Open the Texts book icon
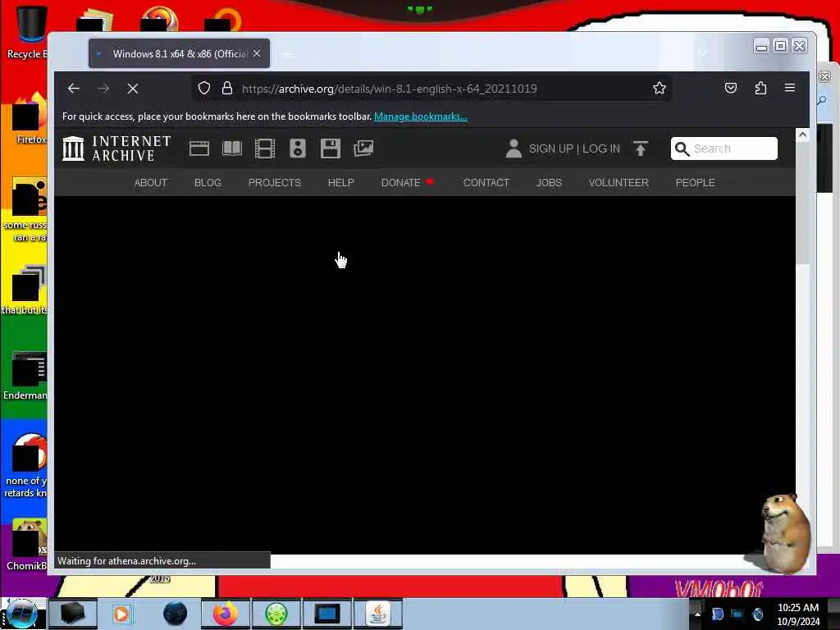This screenshot has height=630, width=840. click(232, 148)
